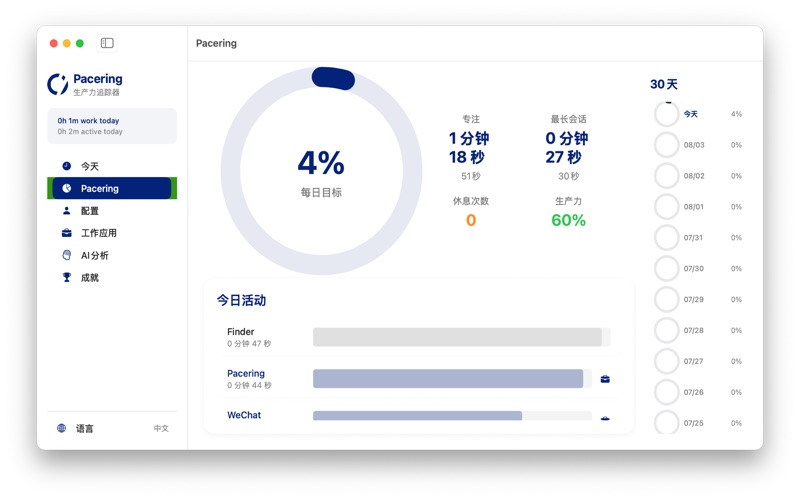The width and height of the screenshot is (800, 500).
Task: Toggle work-app briefcase for Pacering activity
Action: (x=605, y=379)
